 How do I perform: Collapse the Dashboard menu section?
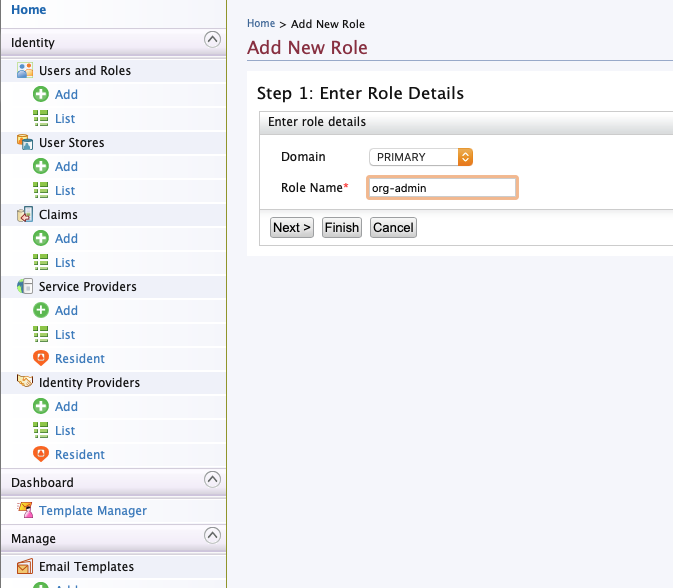click(x=212, y=479)
